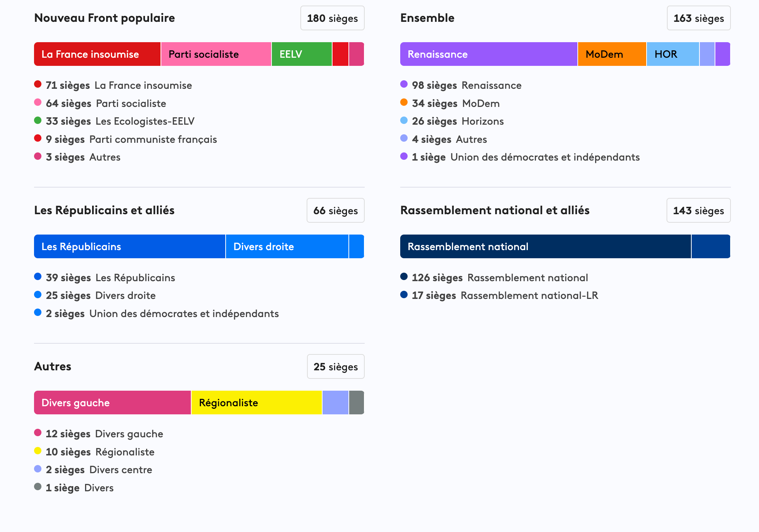The height and width of the screenshot is (532, 759).
Task: Select the '25 sièges Divers droite' legend row
Action: click(x=95, y=295)
